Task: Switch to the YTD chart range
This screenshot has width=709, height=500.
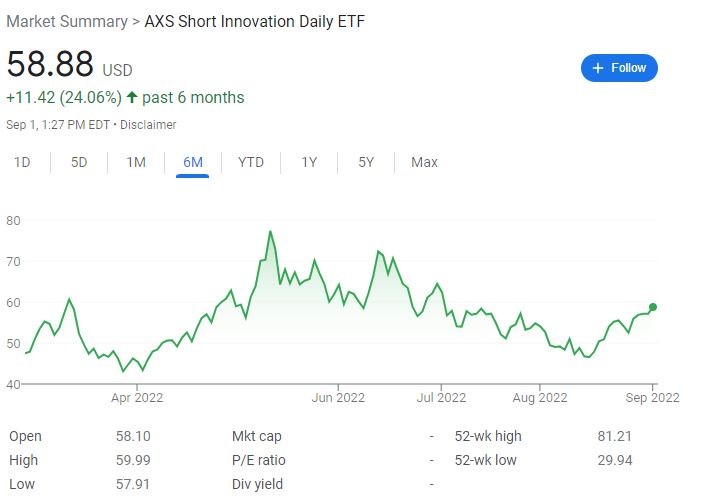Action: coord(251,162)
